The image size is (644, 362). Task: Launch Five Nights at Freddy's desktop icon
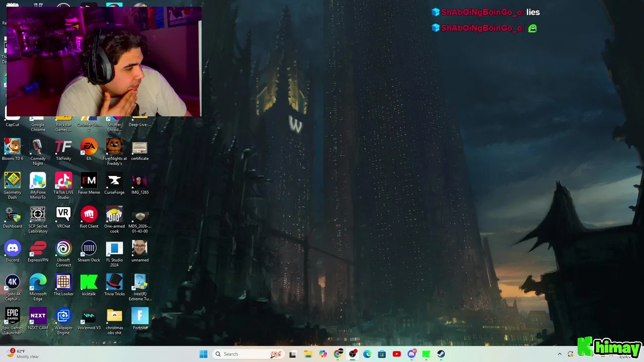coord(114,147)
